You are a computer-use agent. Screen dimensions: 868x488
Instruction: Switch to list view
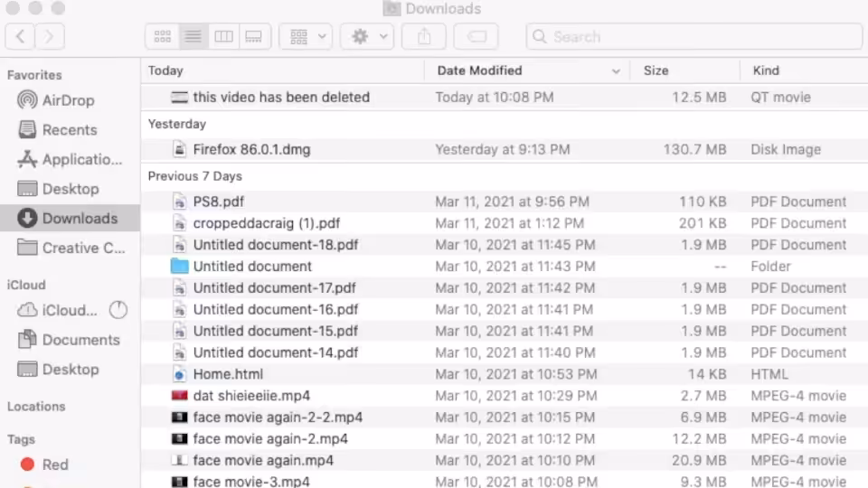(x=193, y=36)
